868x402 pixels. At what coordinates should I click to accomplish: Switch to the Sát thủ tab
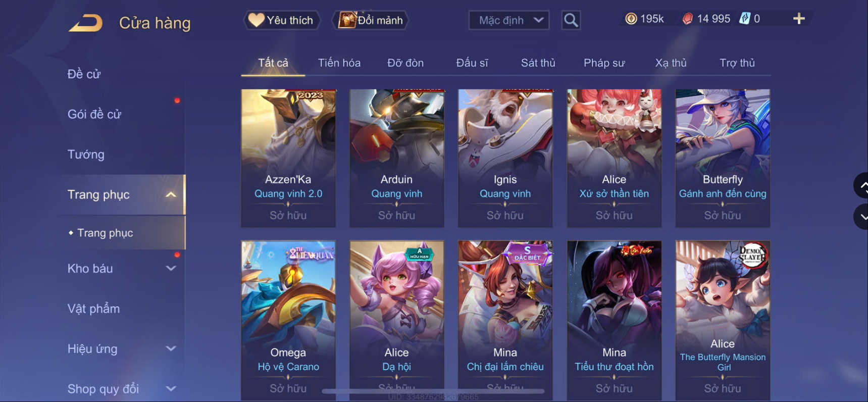coord(538,63)
